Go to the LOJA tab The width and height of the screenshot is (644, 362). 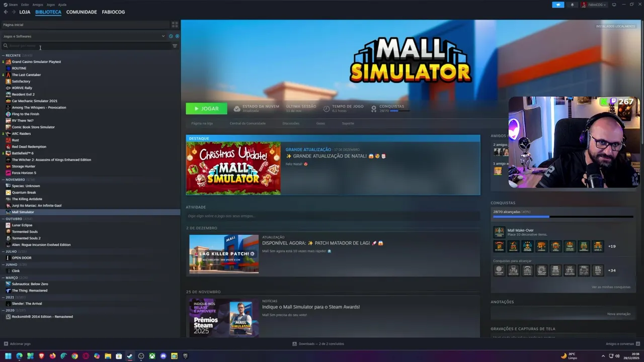[x=25, y=12]
